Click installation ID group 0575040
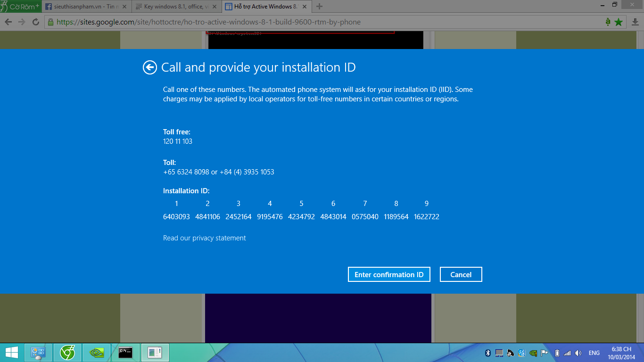Image resolution: width=644 pixels, height=362 pixels. point(365,217)
